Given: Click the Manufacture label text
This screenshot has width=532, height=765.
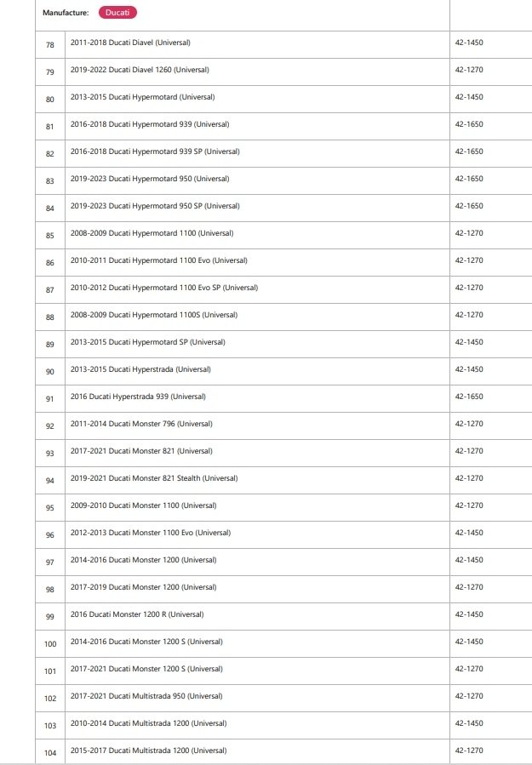Looking at the screenshot, I should click(66, 13).
